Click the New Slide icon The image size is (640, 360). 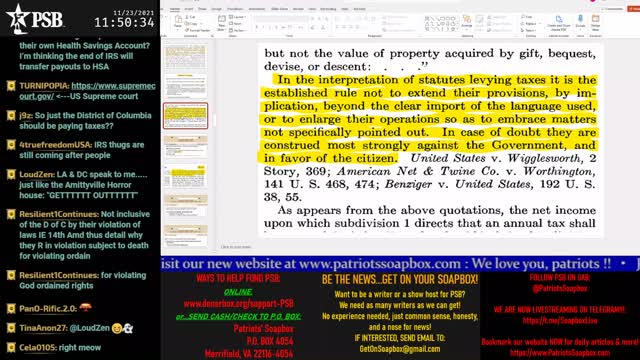coord(222,23)
